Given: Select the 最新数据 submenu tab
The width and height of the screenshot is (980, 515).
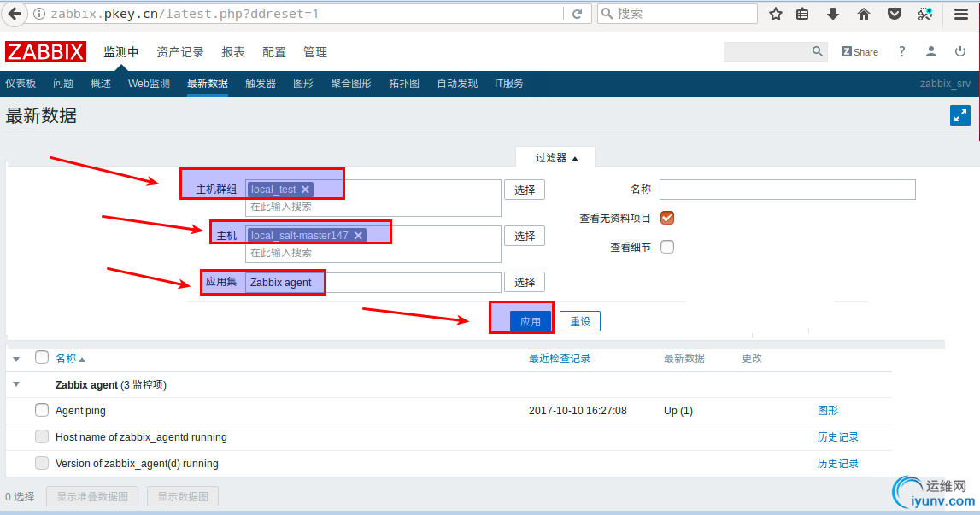Looking at the screenshot, I should coord(208,83).
